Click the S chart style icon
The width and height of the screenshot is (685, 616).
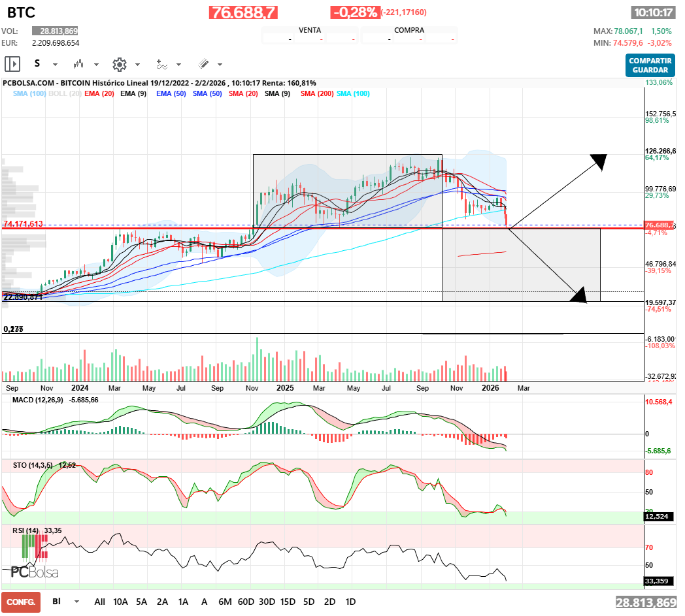pyautogui.click(x=37, y=64)
